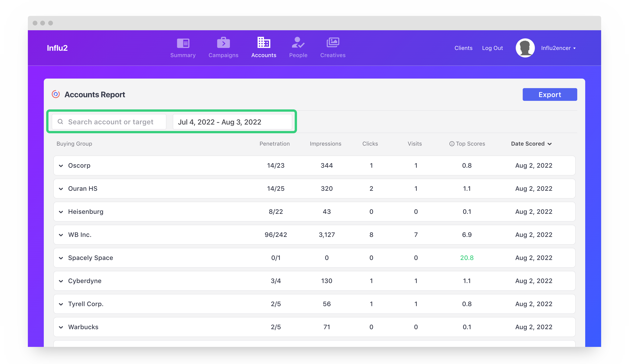Expand the Oscorp buying group row
Image resolution: width=629 pixels, height=364 pixels.
(61, 166)
